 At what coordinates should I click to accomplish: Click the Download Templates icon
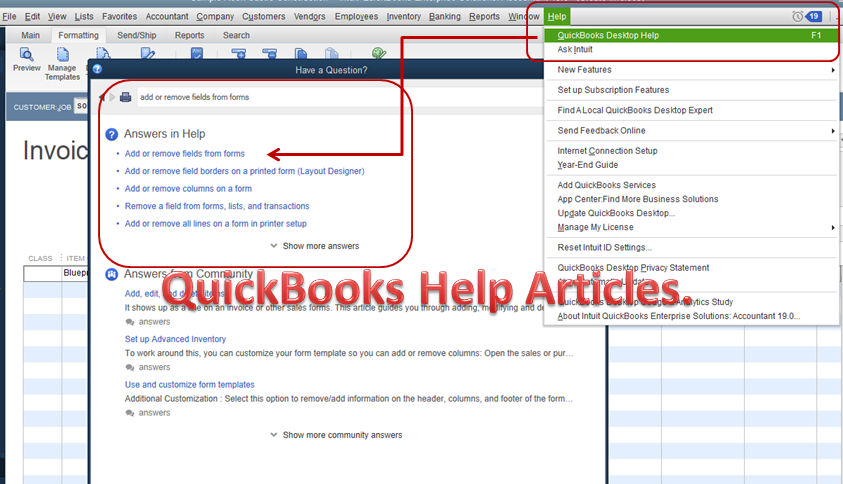(103, 53)
